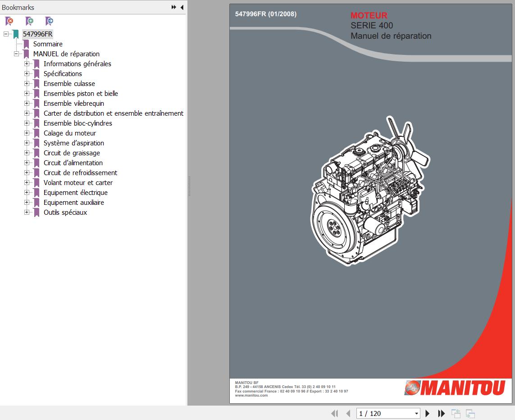Click the double-arrow expand icon in the Bookmarks header
Viewport: 515px width, 420px height.
coord(174,7)
